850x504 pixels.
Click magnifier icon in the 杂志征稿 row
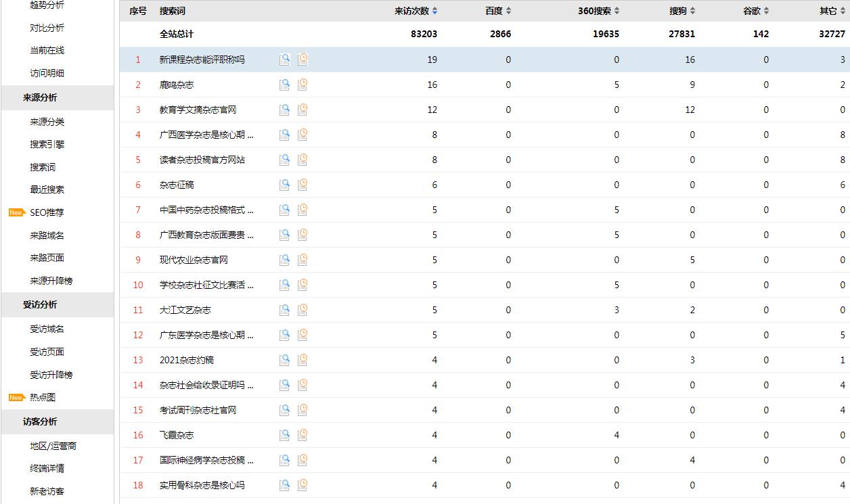284,185
